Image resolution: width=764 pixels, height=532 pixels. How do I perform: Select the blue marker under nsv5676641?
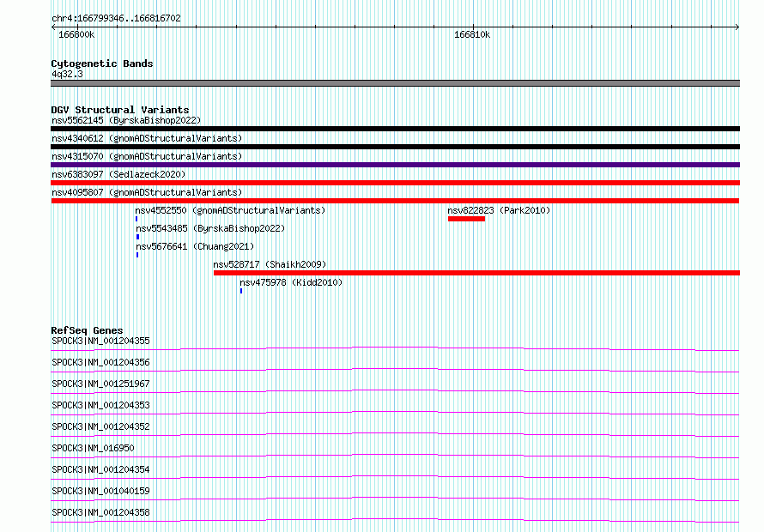coord(137,255)
